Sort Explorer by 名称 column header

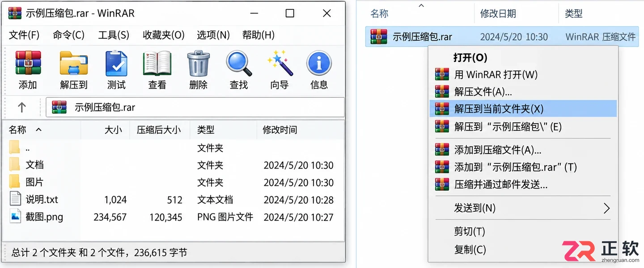coord(379,13)
